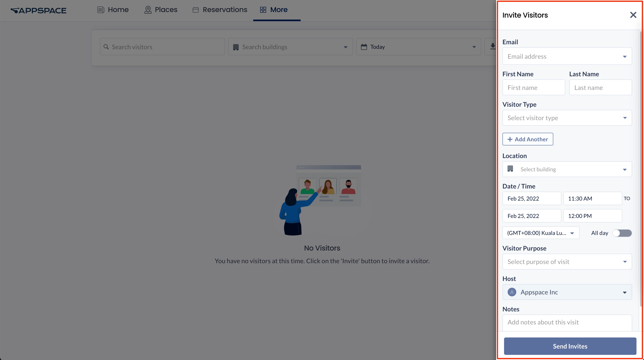The width and height of the screenshot is (644, 360).
Task: Click the magnifier icon in Search visitors
Action: pyautogui.click(x=106, y=47)
